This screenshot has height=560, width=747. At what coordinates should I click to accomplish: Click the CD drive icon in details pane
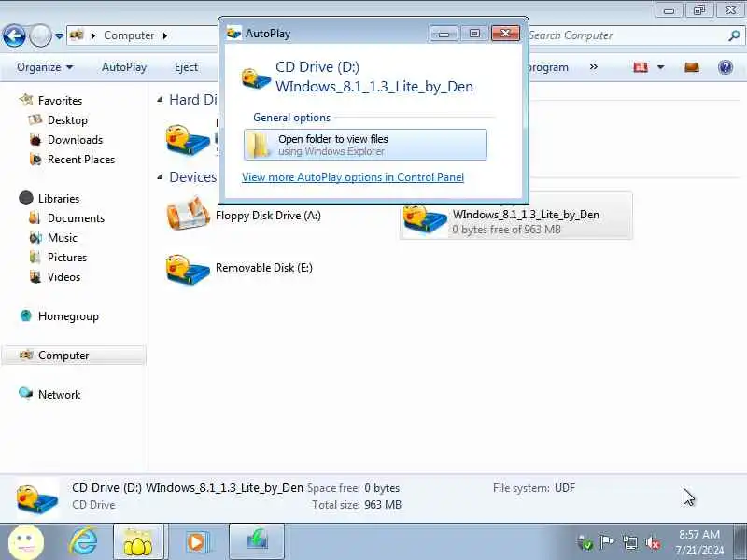coord(37,498)
